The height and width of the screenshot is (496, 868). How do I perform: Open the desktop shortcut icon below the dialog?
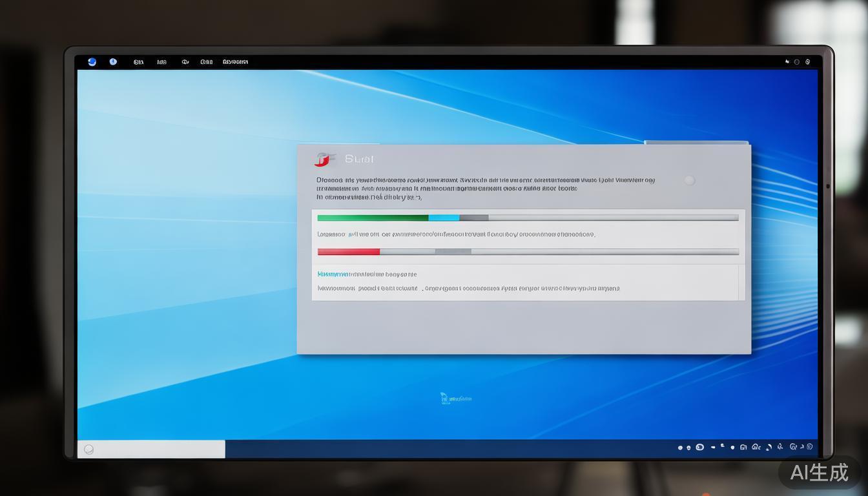click(455, 398)
